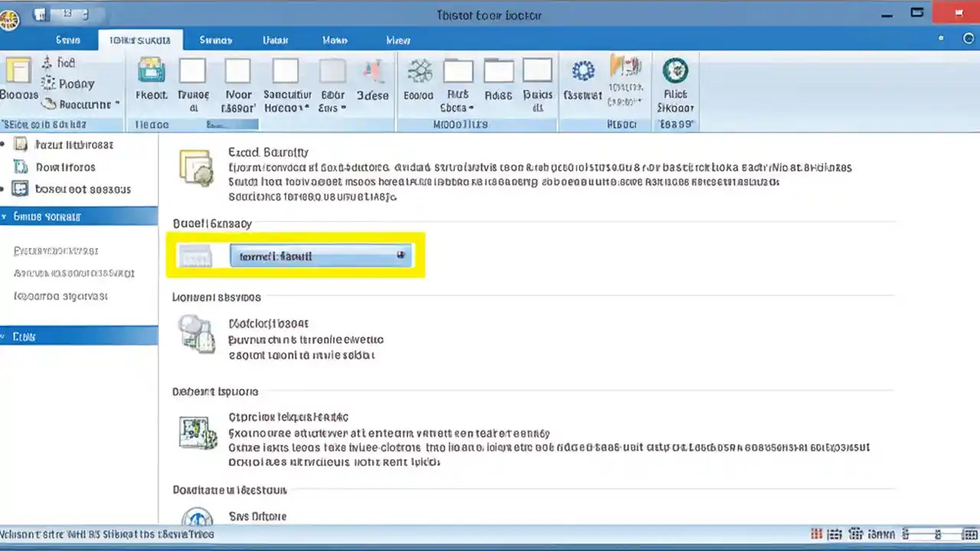Click the first blue link in the left sidebar list

[x=56, y=250]
